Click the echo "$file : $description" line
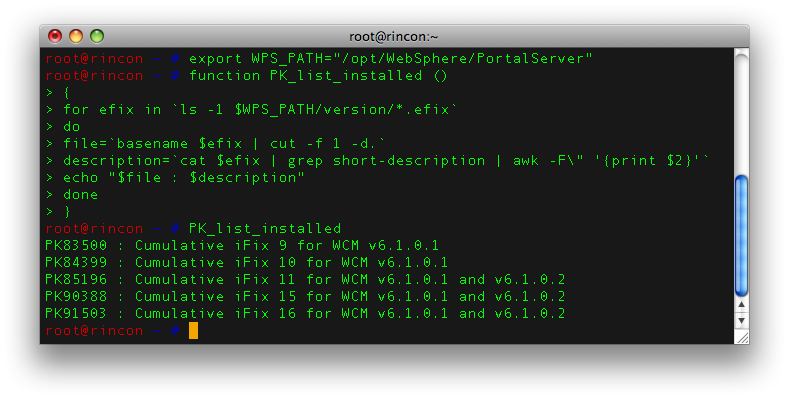 [184, 178]
